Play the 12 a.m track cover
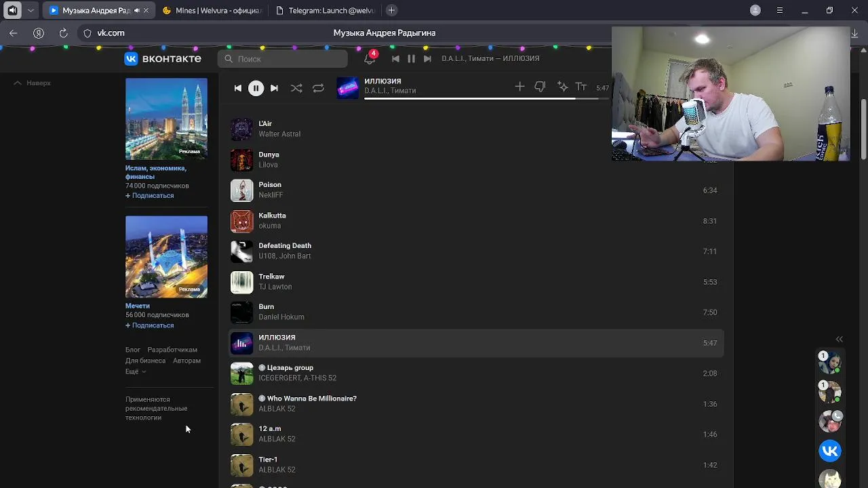868x488 pixels. (241, 434)
